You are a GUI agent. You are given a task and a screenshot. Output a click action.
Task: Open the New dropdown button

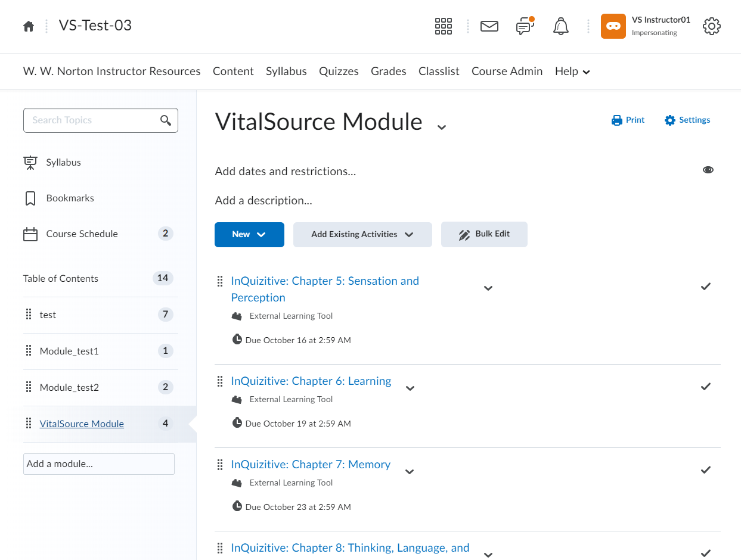pyautogui.click(x=249, y=235)
